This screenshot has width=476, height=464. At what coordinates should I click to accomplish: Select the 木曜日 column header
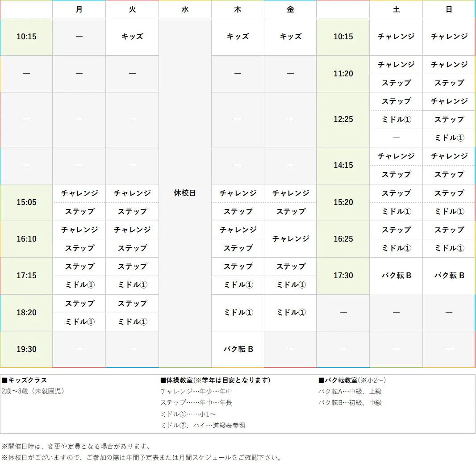click(x=238, y=9)
